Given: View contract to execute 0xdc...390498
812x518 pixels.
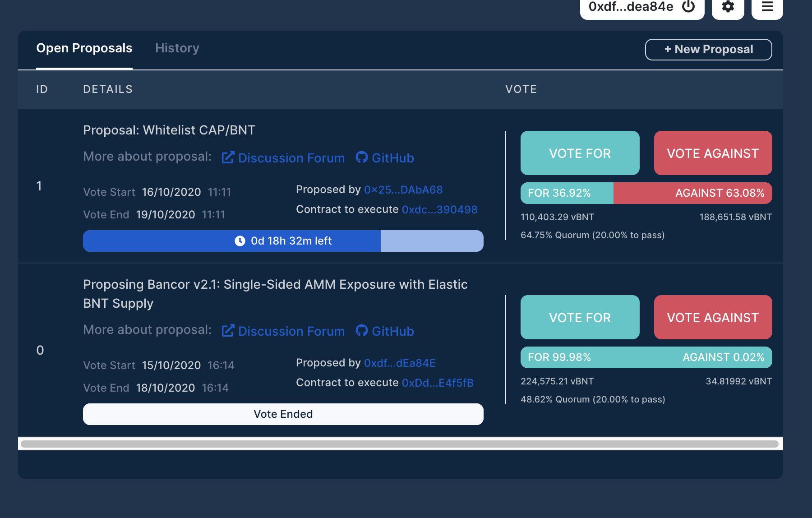Looking at the screenshot, I should (x=440, y=209).
